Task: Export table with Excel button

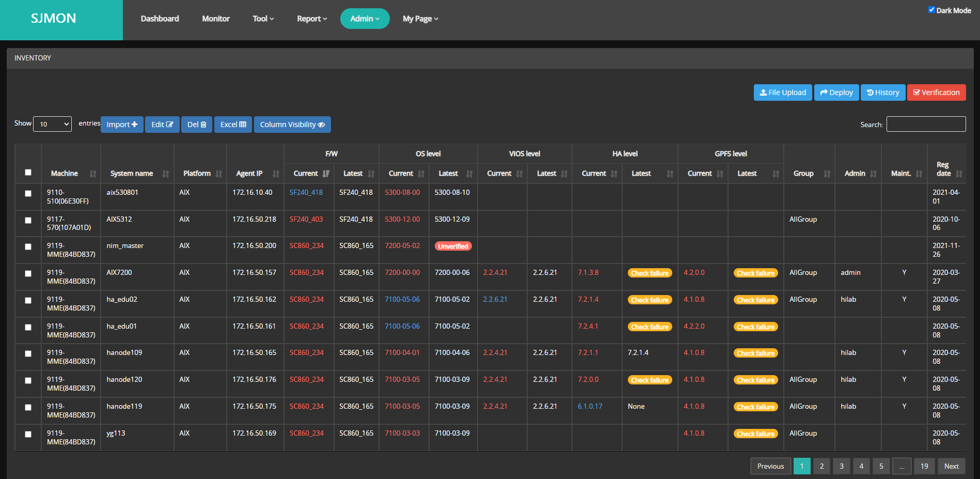Action: click(233, 125)
